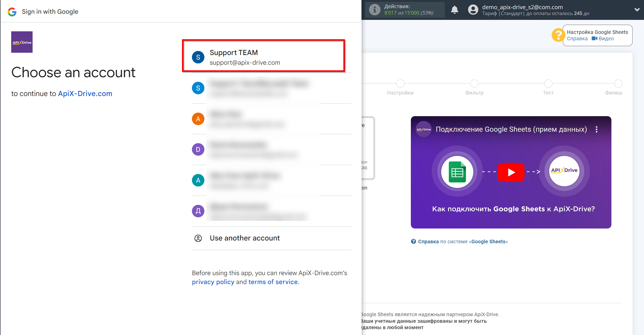Click Use another account
Image resolution: width=644 pixels, height=335 pixels.
coord(271,238)
